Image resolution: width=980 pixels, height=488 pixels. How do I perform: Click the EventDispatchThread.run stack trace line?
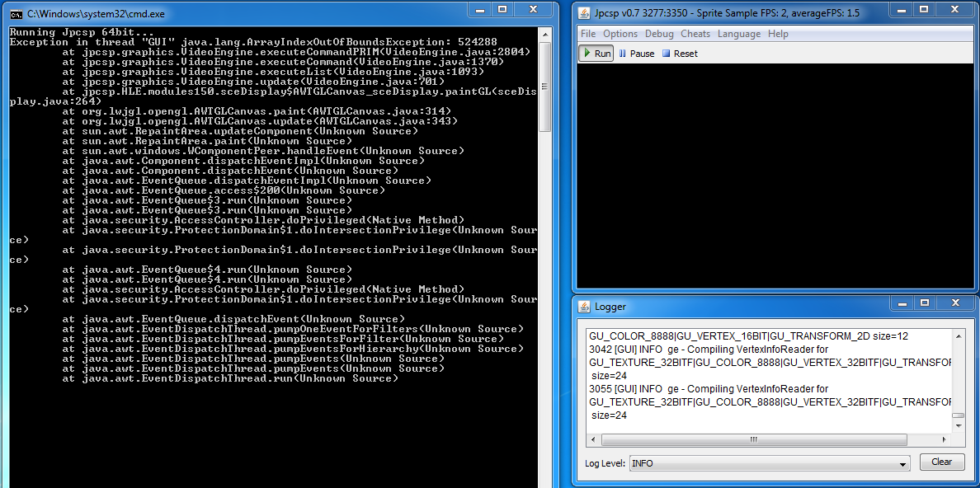coord(231,378)
